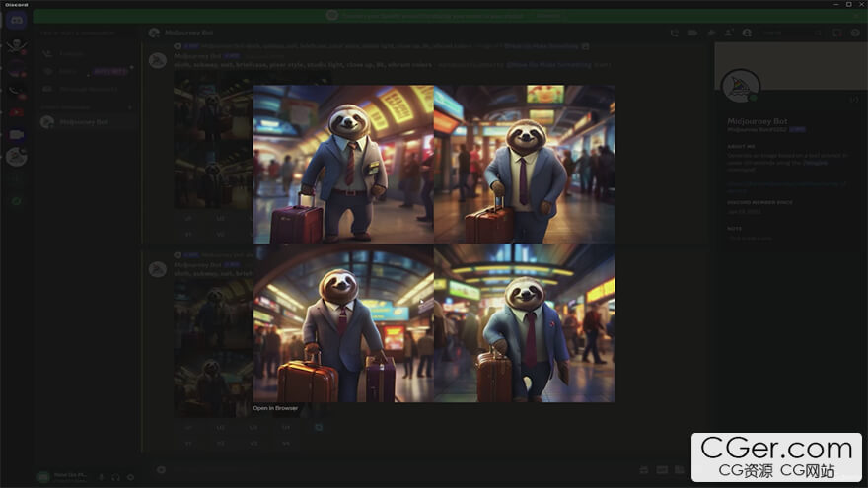Viewport: 868px width, 488px height.
Task: Select Midjourney Bot conversation in DM list
Action: click(x=87, y=121)
